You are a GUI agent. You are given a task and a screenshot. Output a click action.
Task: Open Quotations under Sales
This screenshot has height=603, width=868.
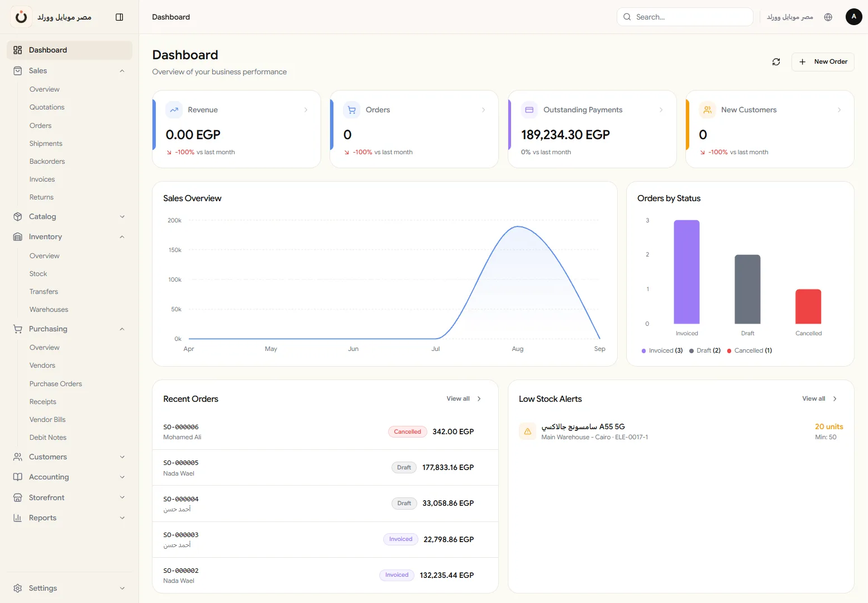(47, 107)
